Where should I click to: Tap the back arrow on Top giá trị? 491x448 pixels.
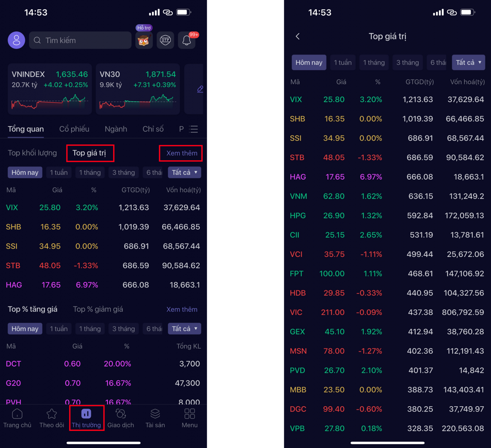click(297, 36)
